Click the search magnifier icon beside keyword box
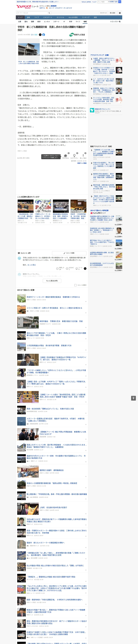Viewport: 138px width, 644px height. (x=49, y=13)
